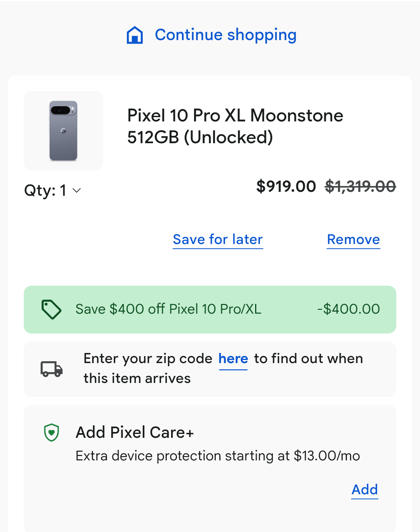This screenshot has height=532, width=420.
Task: Click the home icon beside Continue shopping
Action: 135,35
